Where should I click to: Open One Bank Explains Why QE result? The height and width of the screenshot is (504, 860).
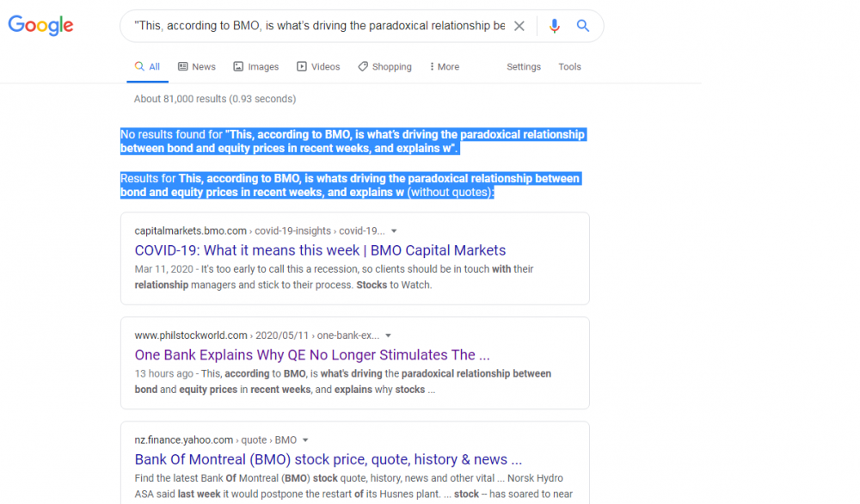pos(312,355)
